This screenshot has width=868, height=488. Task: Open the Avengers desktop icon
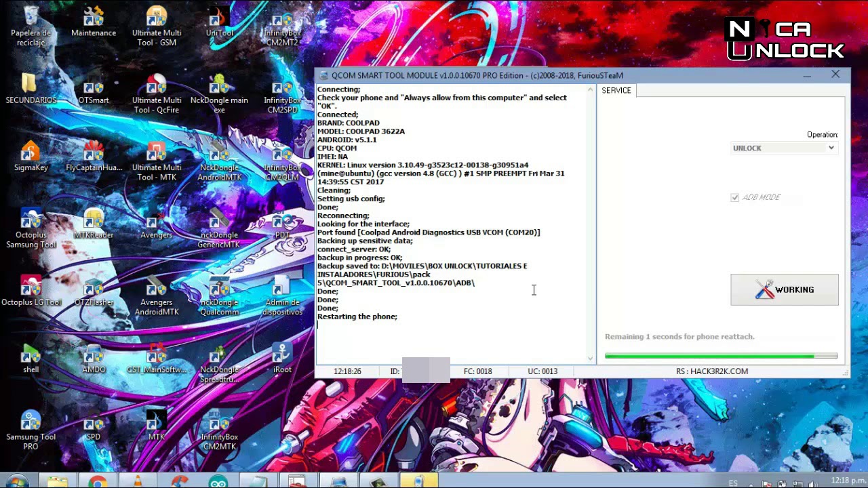tap(157, 224)
